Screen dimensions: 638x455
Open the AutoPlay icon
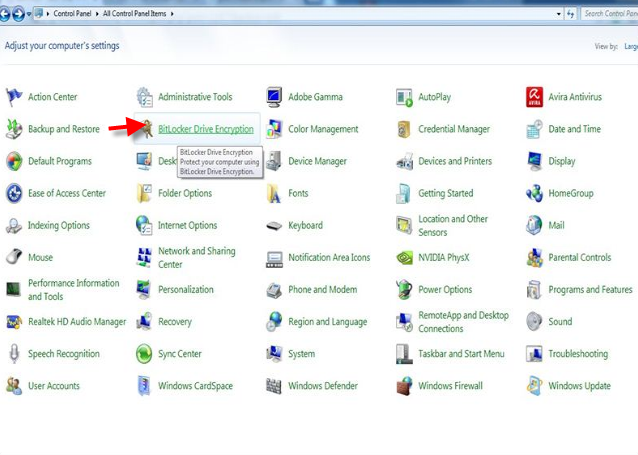coord(404,98)
